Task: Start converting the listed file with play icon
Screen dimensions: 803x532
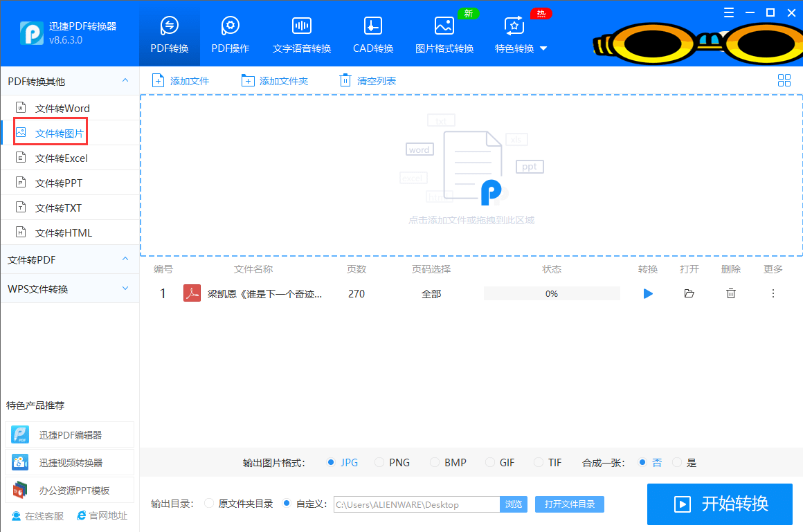Action: pos(648,293)
